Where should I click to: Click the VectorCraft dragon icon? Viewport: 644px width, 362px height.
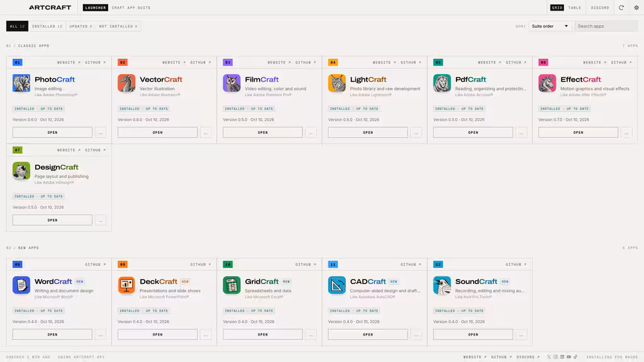(x=126, y=83)
